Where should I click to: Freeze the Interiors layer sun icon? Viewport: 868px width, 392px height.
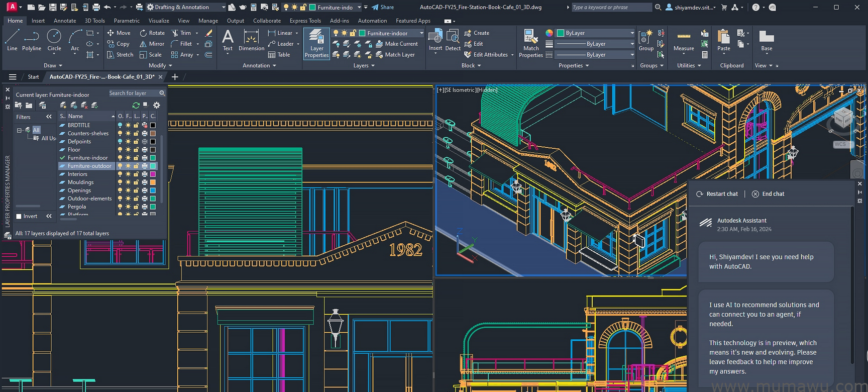pos(128,174)
